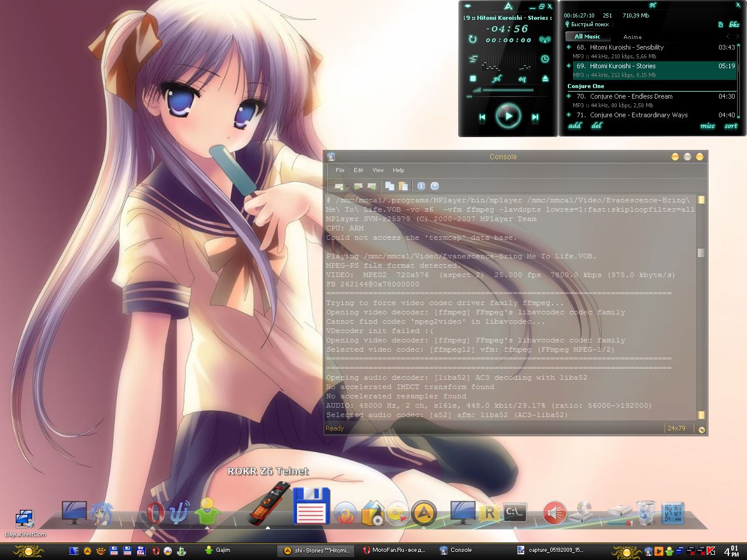Click the Copy icon in Console toolbar
Screen dimensions: 747x560
(x=390, y=186)
